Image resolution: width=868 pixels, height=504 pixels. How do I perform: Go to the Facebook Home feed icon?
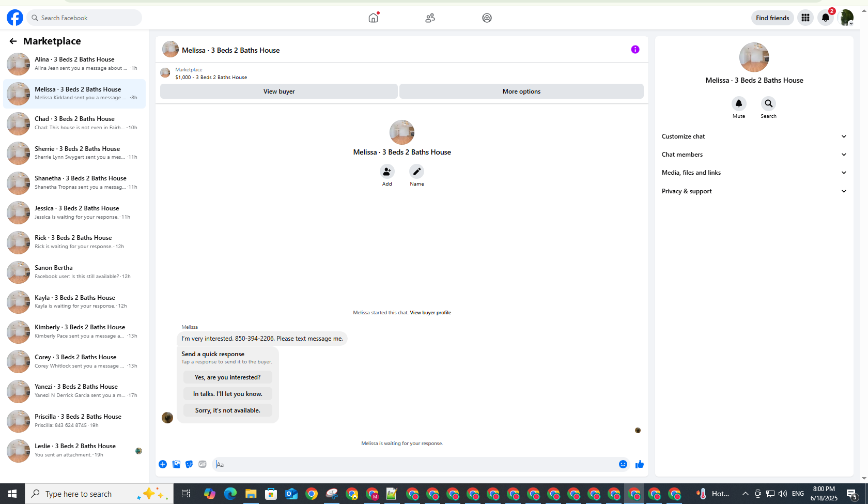pyautogui.click(x=374, y=18)
